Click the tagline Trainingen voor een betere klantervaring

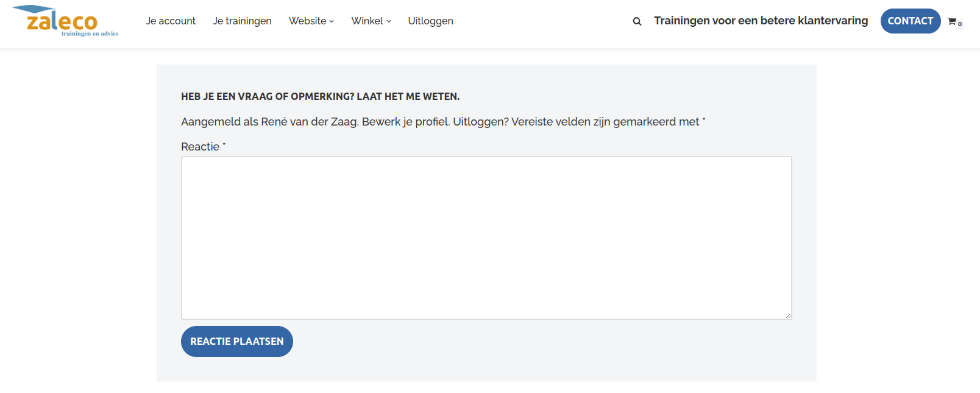(761, 21)
